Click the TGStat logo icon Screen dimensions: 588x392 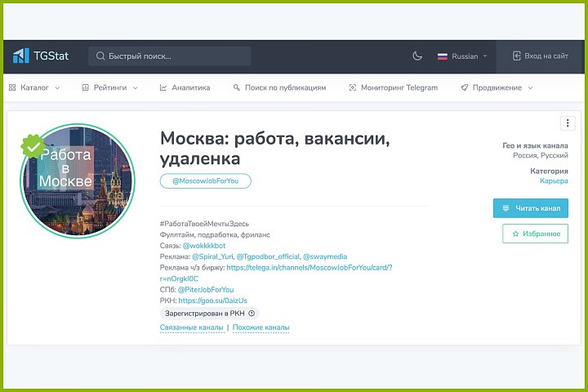click(20, 56)
